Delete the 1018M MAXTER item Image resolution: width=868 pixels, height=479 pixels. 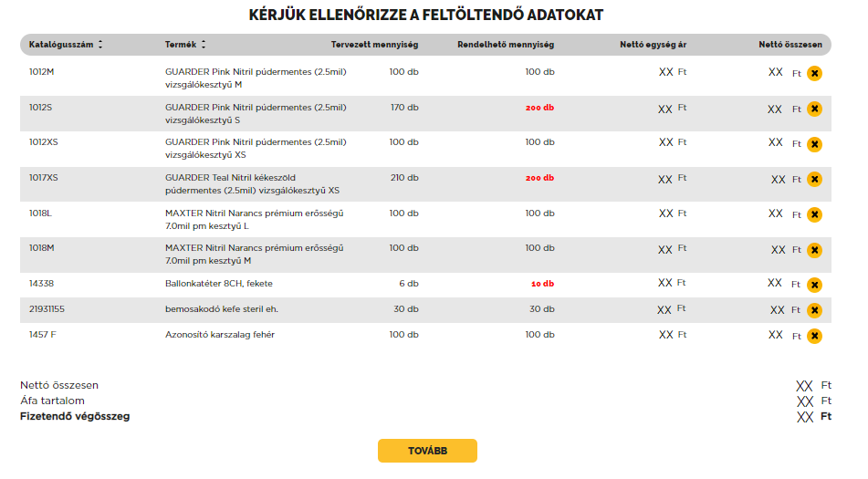point(814,250)
